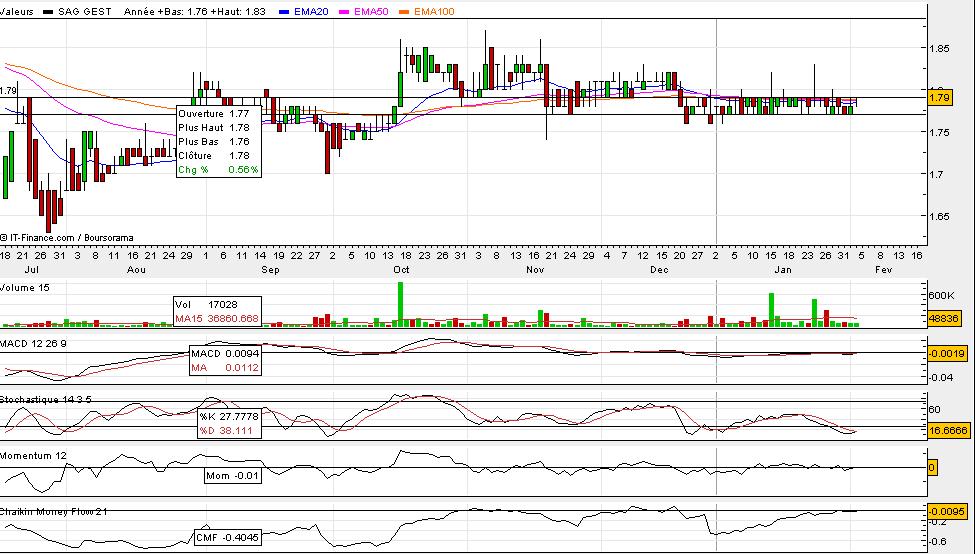The height and width of the screenshot is (554, 975).
Task: Click the MACD 12 26 9 panel title
Action: [x=34, y=343]
